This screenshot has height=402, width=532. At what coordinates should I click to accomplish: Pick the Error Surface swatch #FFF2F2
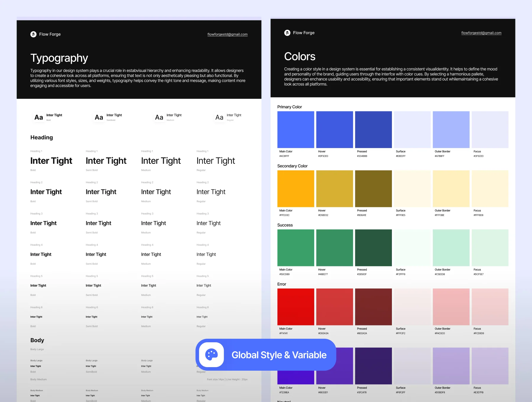pyautogui.click(x=412, y=307)
